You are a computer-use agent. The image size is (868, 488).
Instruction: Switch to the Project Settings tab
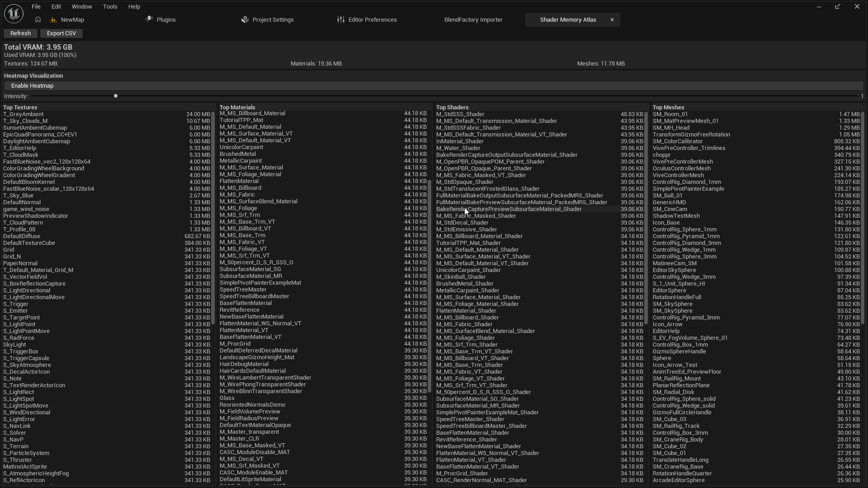(273, 20)
